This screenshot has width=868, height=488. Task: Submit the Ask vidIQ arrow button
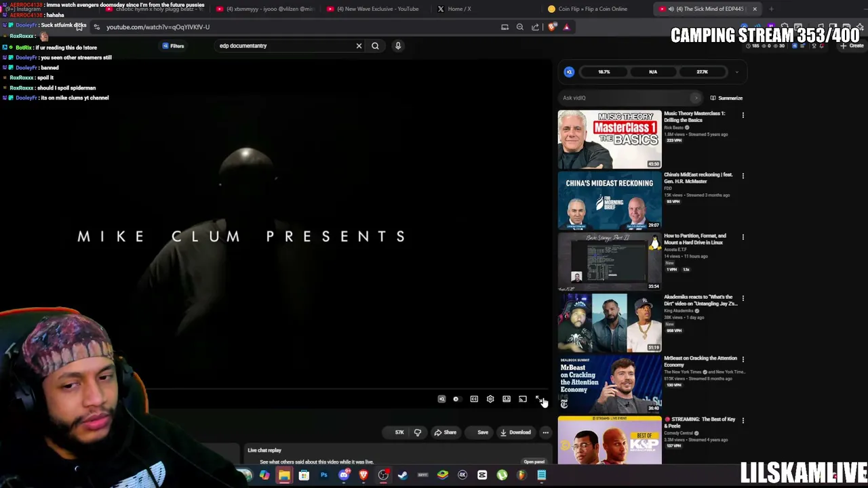point(696,98)
